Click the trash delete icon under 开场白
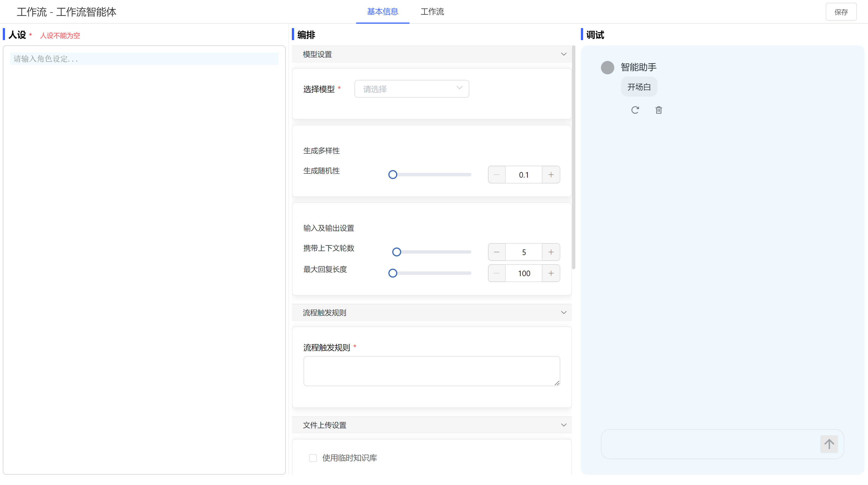This screenshot has height=485, width=868. pos(659,110)
